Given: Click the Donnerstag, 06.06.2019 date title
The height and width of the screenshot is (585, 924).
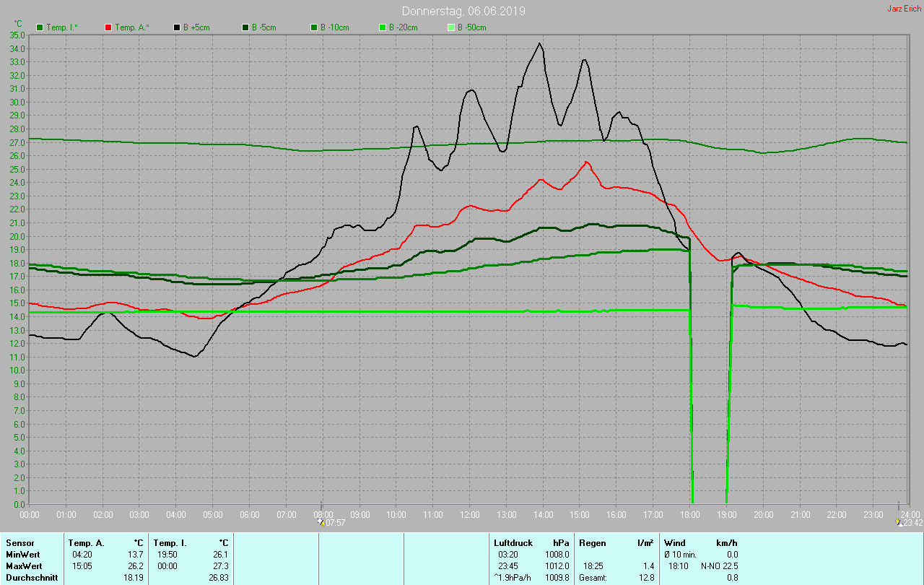Looking at the screenshot, I should tap(463, 11).
